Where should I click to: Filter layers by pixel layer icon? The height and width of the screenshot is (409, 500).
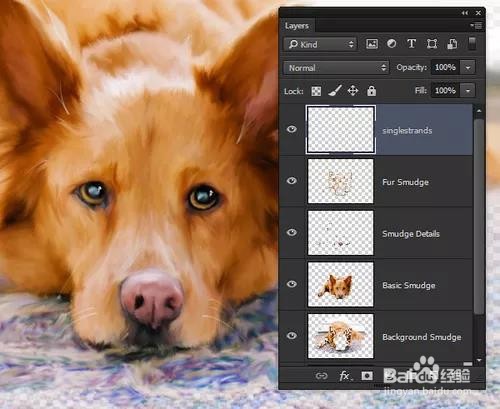pyautogui.click(x=372, y=44)
